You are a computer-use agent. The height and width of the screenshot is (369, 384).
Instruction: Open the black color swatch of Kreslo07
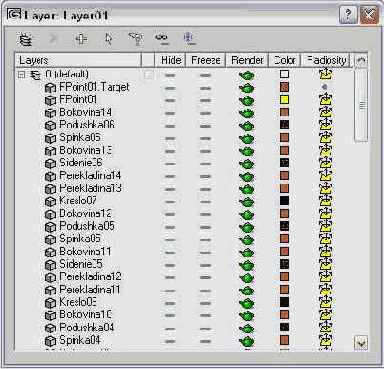point(284,201)
